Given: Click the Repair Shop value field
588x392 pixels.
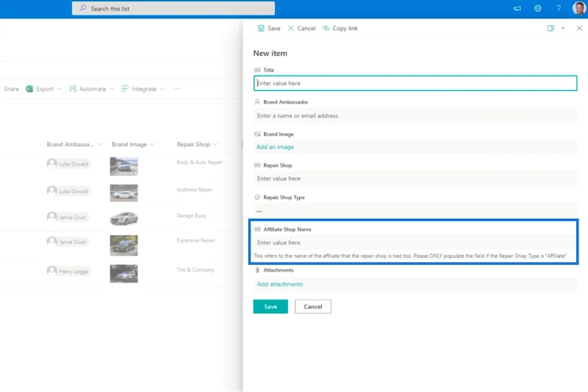Looking at the screenshot, I should click(415, 178).
